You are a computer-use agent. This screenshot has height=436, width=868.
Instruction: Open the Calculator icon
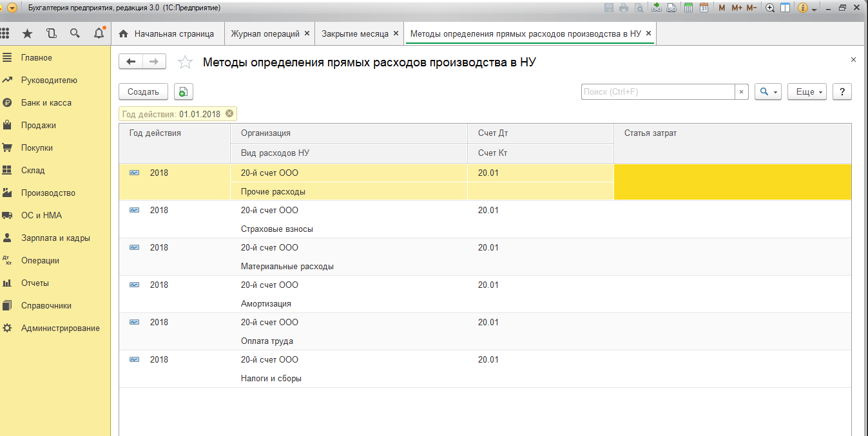pyautogui.click(x=689, y=8)
